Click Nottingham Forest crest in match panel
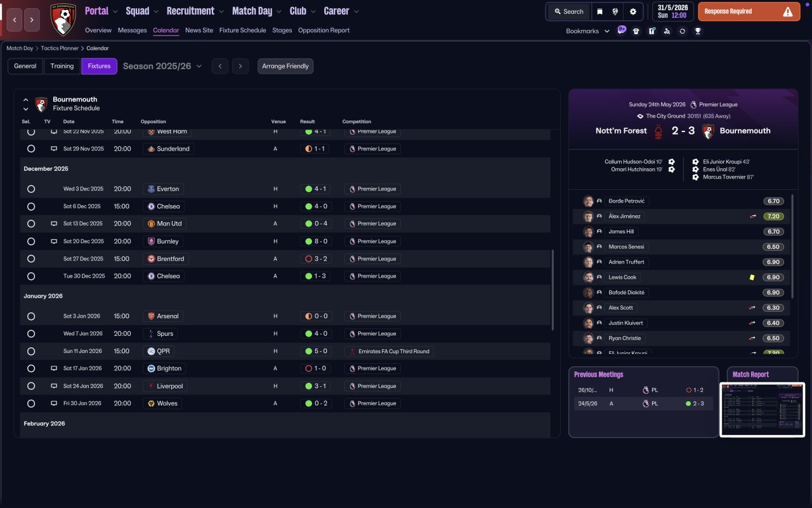Viewport: 812px width, 508px height. [x=659, y=131]
